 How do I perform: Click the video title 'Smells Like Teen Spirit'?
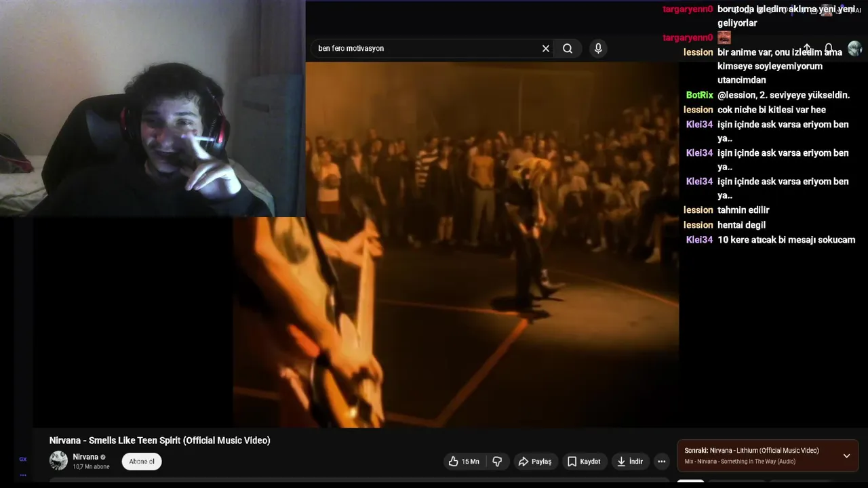(x=159, y=441)
